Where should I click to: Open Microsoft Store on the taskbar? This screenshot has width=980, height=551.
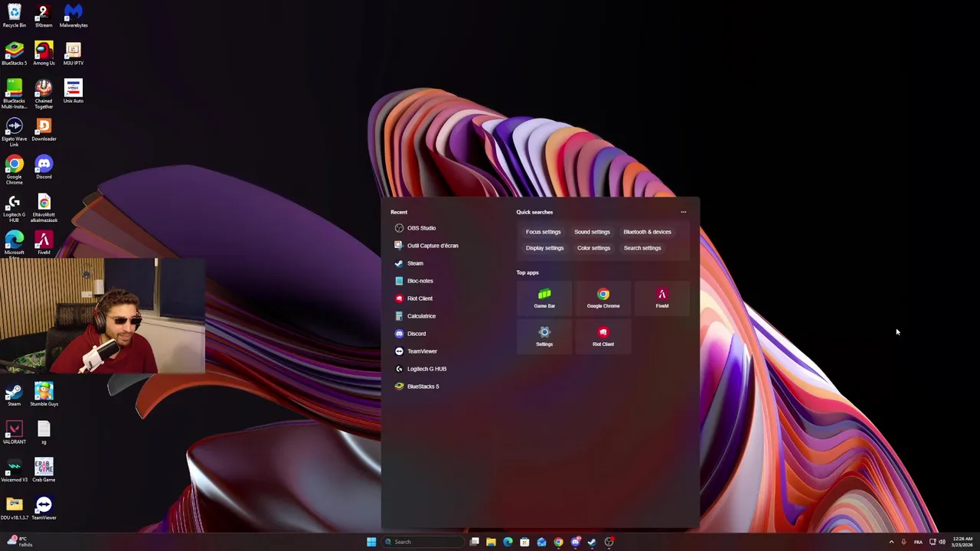point(524,542)
